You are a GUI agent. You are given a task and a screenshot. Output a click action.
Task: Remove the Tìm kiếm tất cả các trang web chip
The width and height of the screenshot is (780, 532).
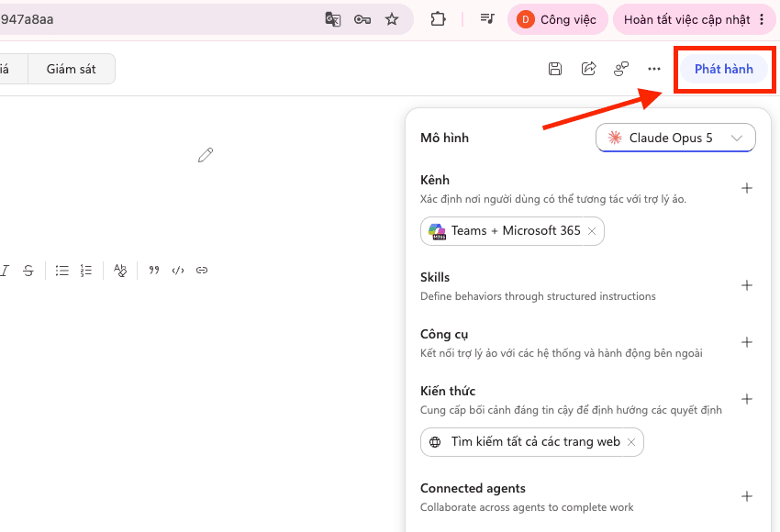point(631,442)
